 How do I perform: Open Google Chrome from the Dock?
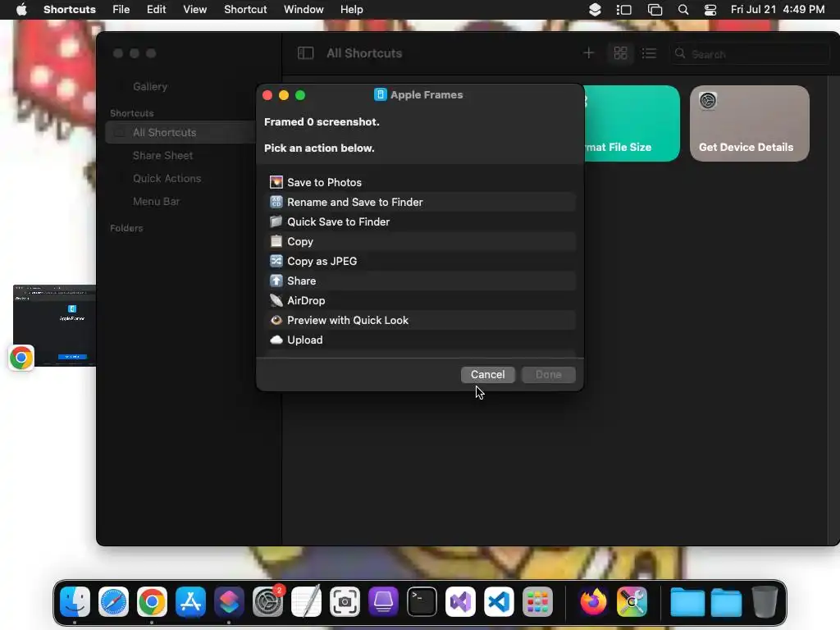coord(152,601)
